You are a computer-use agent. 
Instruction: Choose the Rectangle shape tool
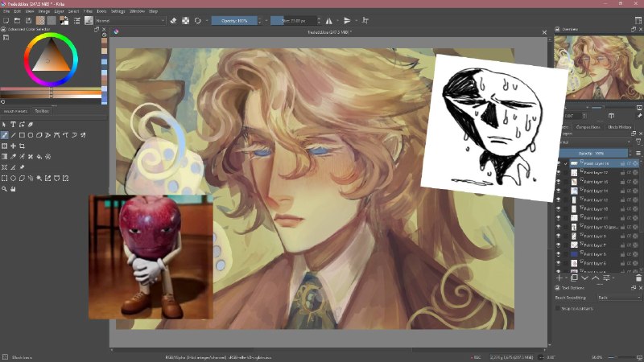coord(23,135)
